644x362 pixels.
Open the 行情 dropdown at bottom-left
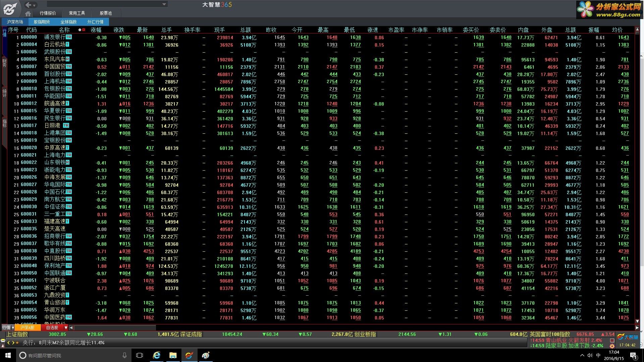(x=8, y=327)
